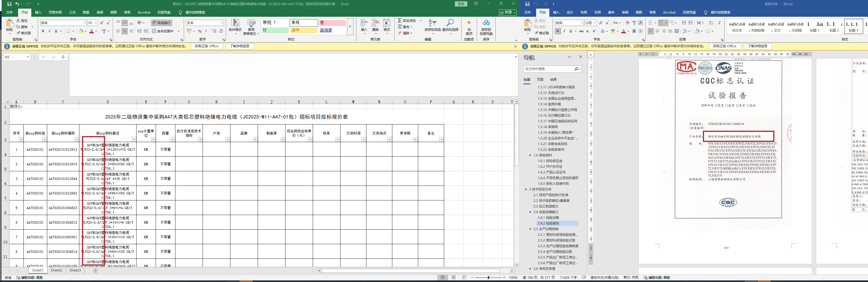This screenshot has width=868, height=282.
Task: Click Excel's Insert Function fx icon
Action: pos(63,57)
